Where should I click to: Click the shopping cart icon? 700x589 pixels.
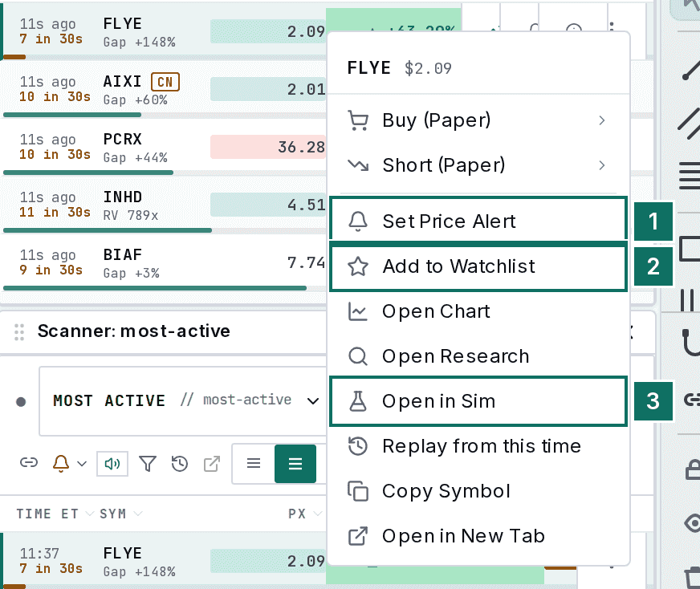[x=358, y=120]
